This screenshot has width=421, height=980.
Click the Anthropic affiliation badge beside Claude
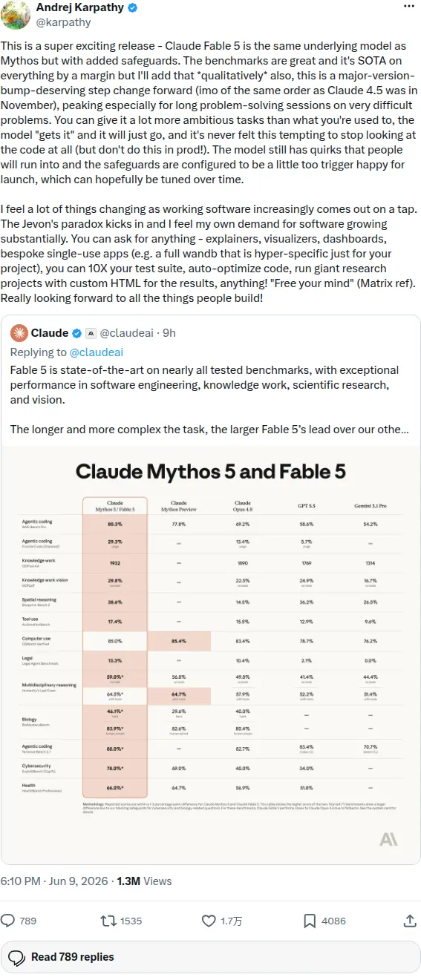[x=91, y=333]
